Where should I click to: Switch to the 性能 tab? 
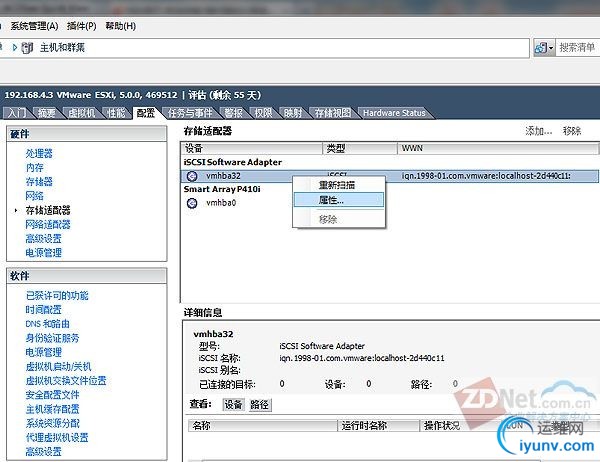point(116,113)
